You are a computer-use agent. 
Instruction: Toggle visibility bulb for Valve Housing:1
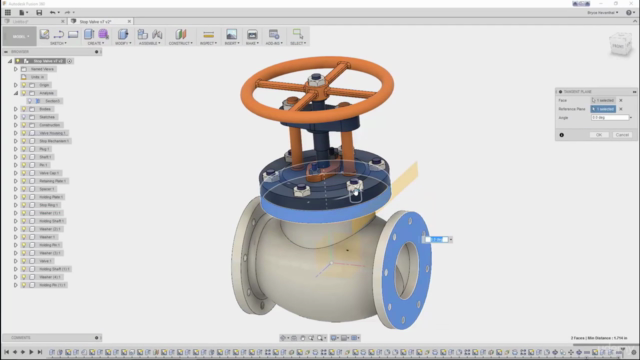[24, 133]
